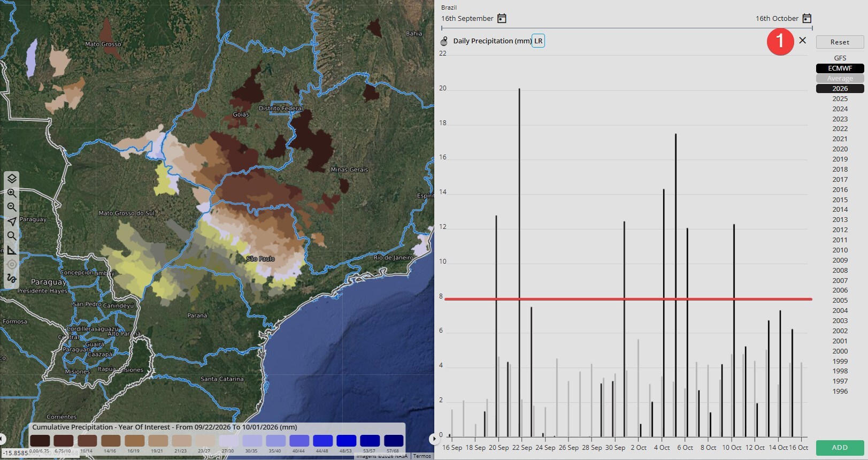Click the Cumulative Precipitation legend title
Viewport: 868px width, 460px height.
pos(165,427)
